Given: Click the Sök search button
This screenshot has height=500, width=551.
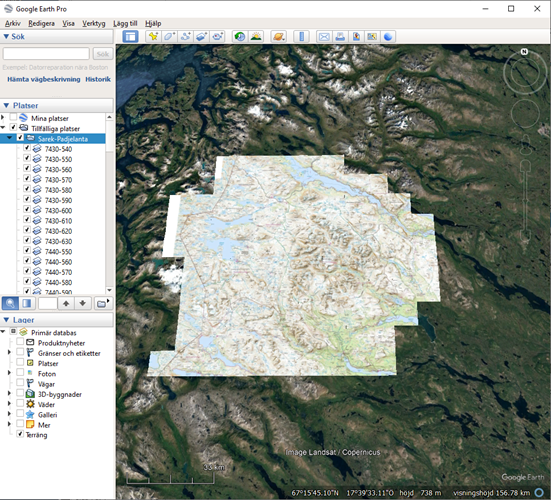Looking at the screenshot, I should [103, 54].
